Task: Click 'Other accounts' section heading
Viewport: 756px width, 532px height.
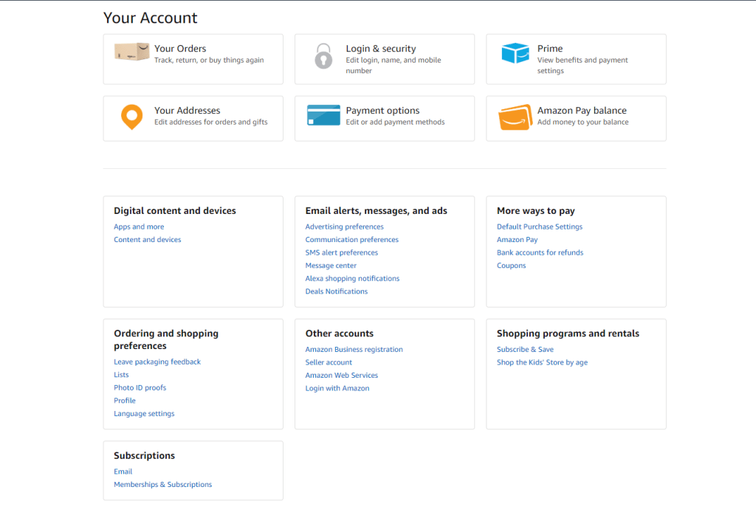Action: pyautogui.click(x=340, y=334)
